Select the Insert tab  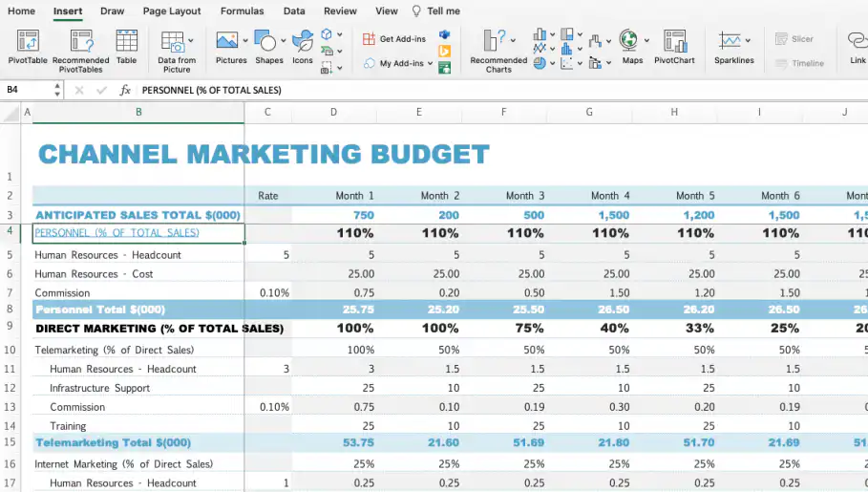point(68,11)
